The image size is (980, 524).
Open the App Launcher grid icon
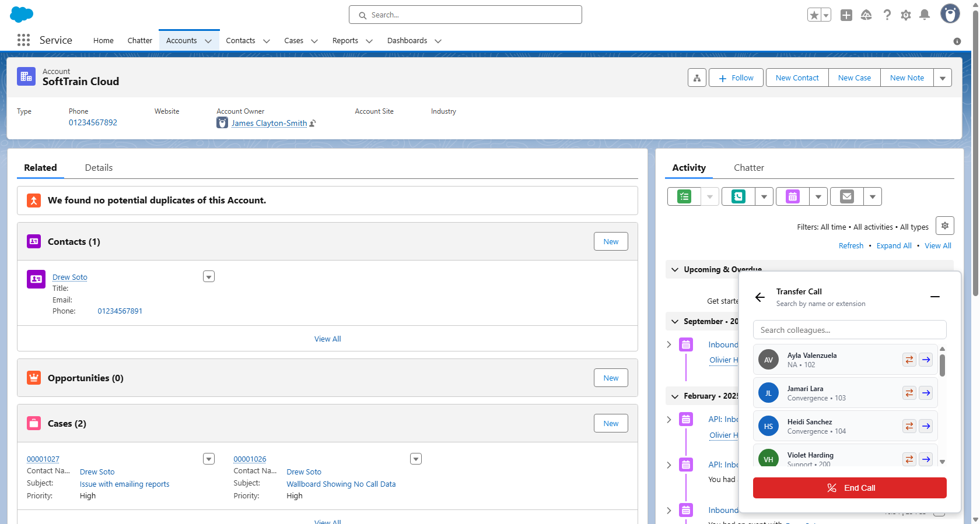tap(23, 40)
